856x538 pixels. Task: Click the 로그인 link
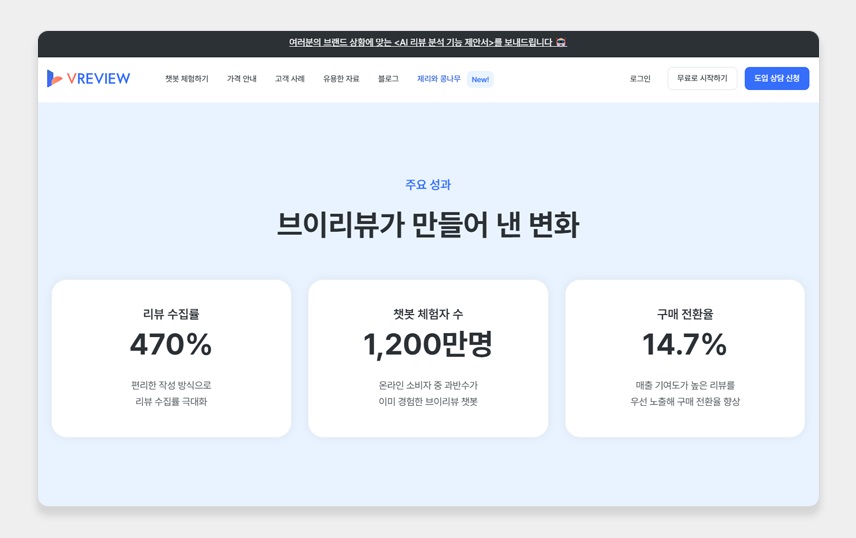point(640,79)
